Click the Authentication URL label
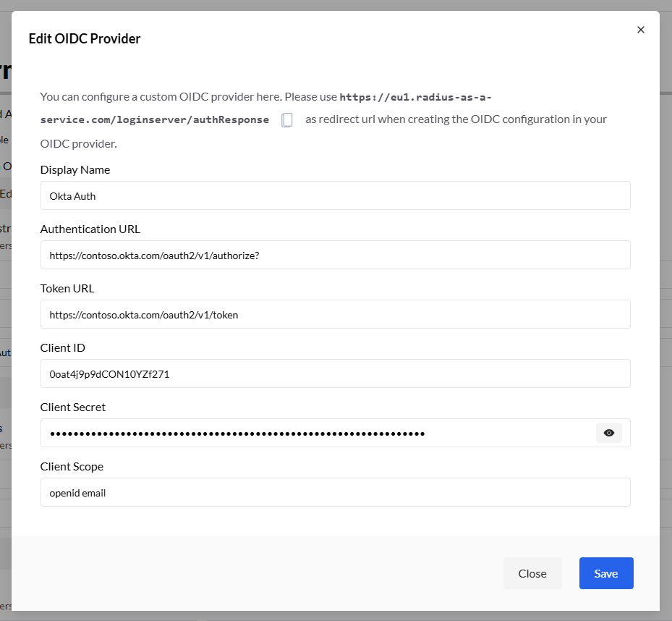672x621 pixels. [90, 229]
